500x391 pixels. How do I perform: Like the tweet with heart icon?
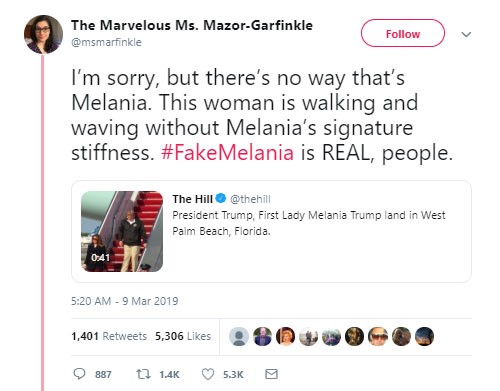click(x=208, y=374)
